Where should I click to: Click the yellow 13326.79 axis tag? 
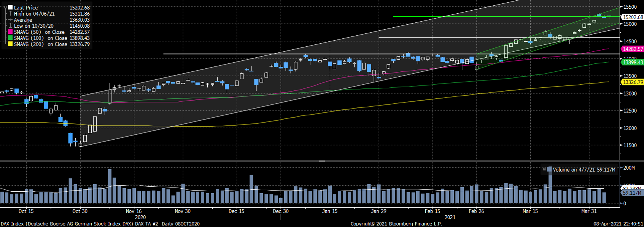632,82
